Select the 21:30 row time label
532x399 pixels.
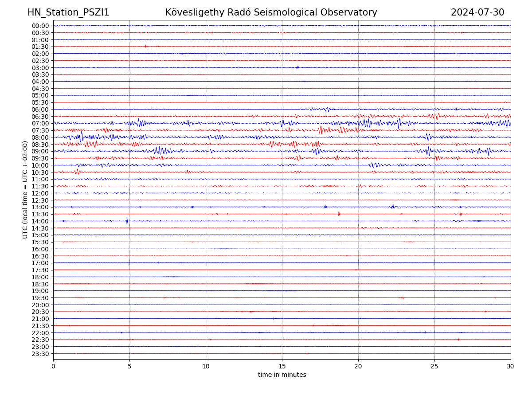coord(40,326)
